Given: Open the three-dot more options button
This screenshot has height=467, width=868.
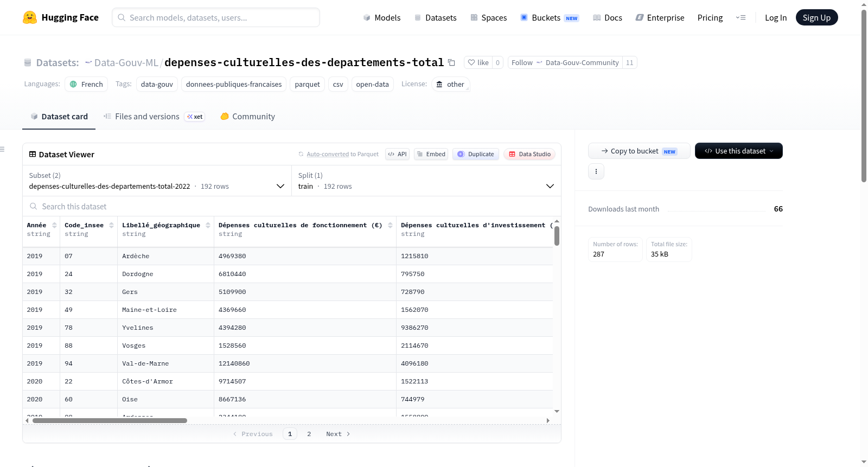Looking at the screenshot, I should coord(596,171).
